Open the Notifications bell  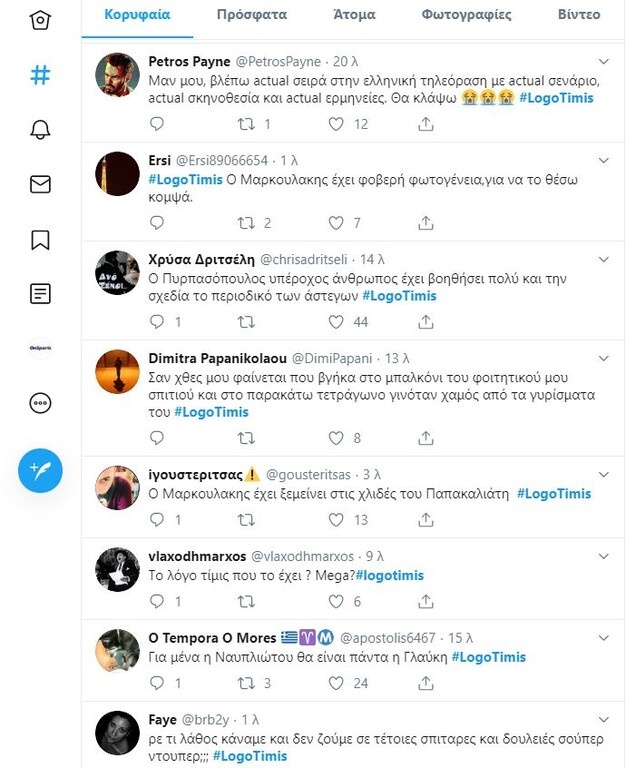pos(40,130)
